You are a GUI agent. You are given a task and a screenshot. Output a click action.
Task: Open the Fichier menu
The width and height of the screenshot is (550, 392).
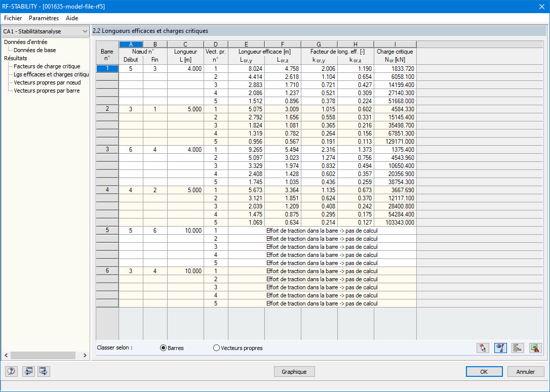pos(13,18)
